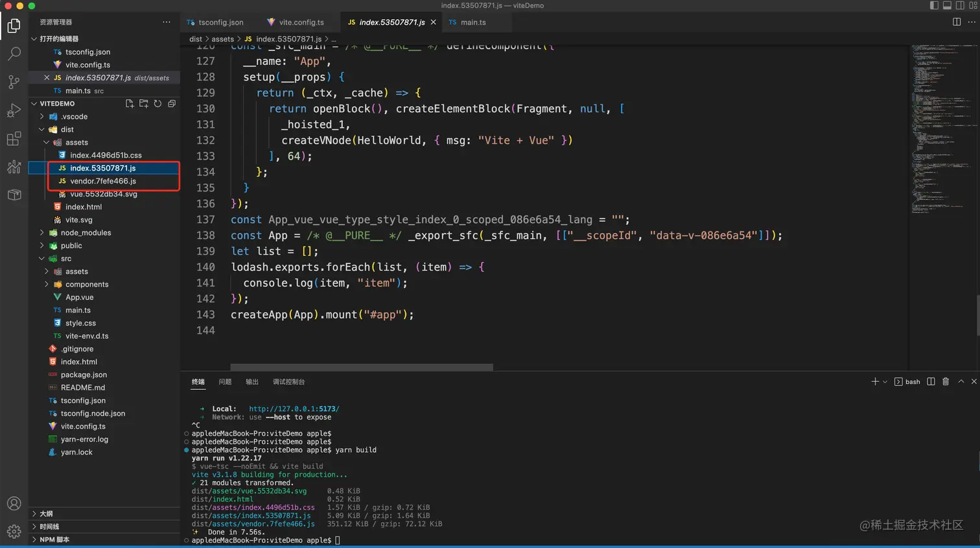Toggle primary sidebar layout button

[934, 5]
